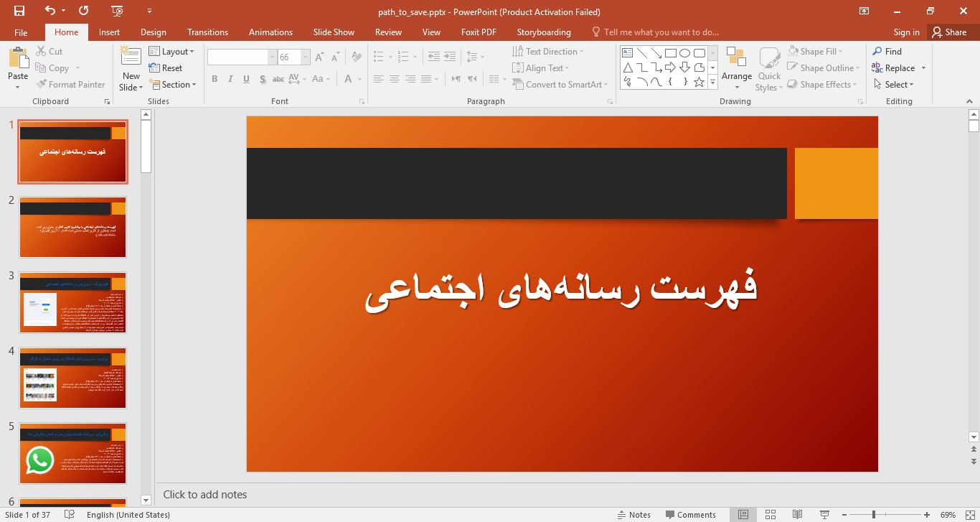Screen dimensions: 980x522
Task: Select slide 5 thumbnail with WhatsApp logo
Action: (73, 454)
